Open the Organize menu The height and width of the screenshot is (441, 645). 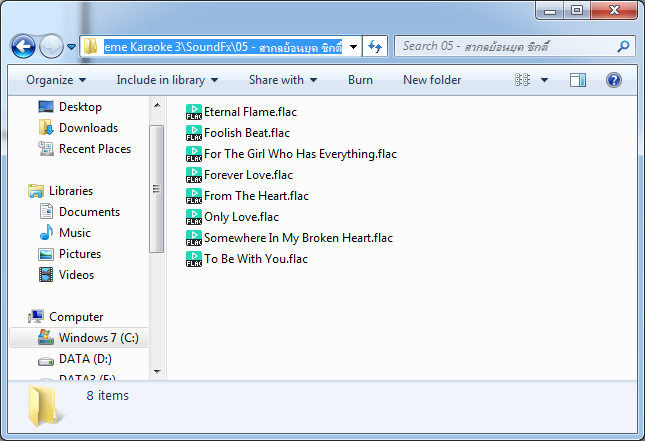56,80
